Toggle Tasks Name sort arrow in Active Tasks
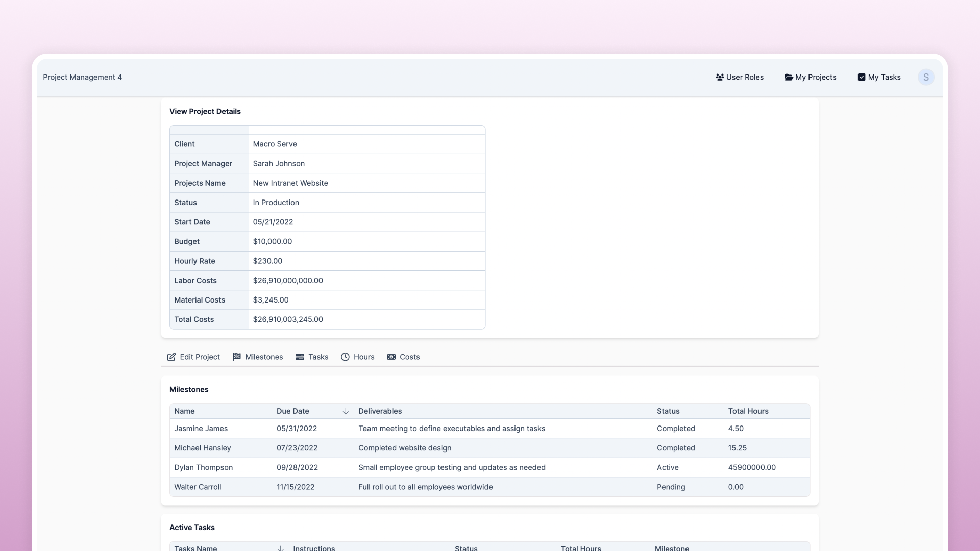This screenshot has width=980, height=551. [x=280, y=548]
